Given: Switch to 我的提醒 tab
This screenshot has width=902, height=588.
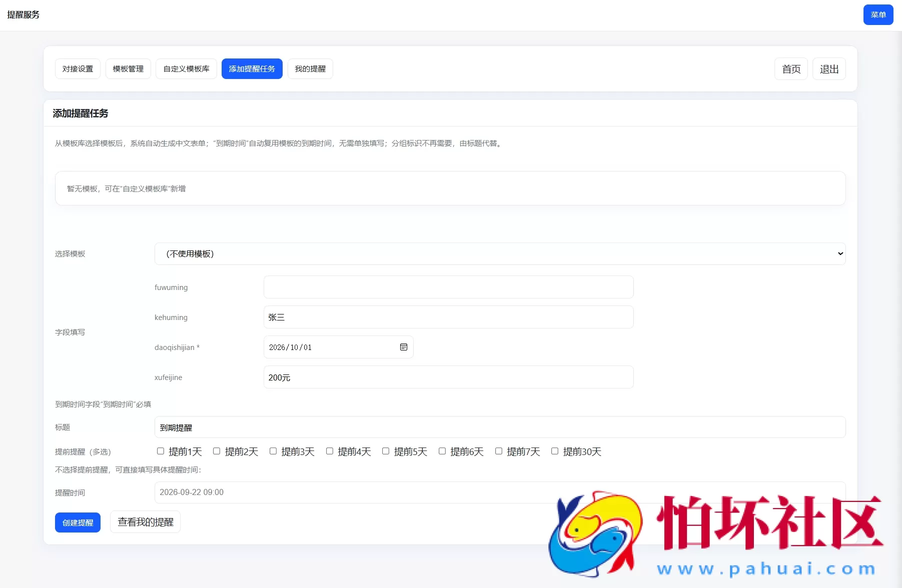Looking at the screenshot, I should 310,68.
